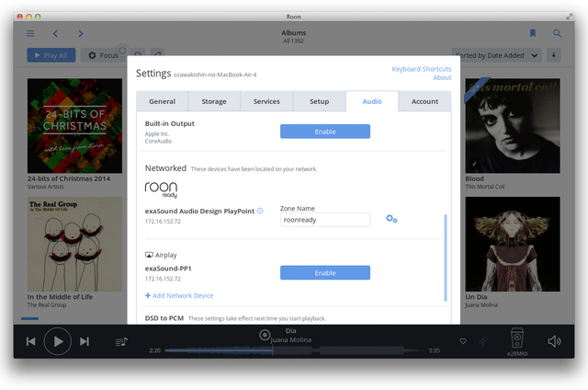The width and height of the screenshot is (588, 390).
Task: Click Various Artists under the Christmas album
Action: point(45,187)
